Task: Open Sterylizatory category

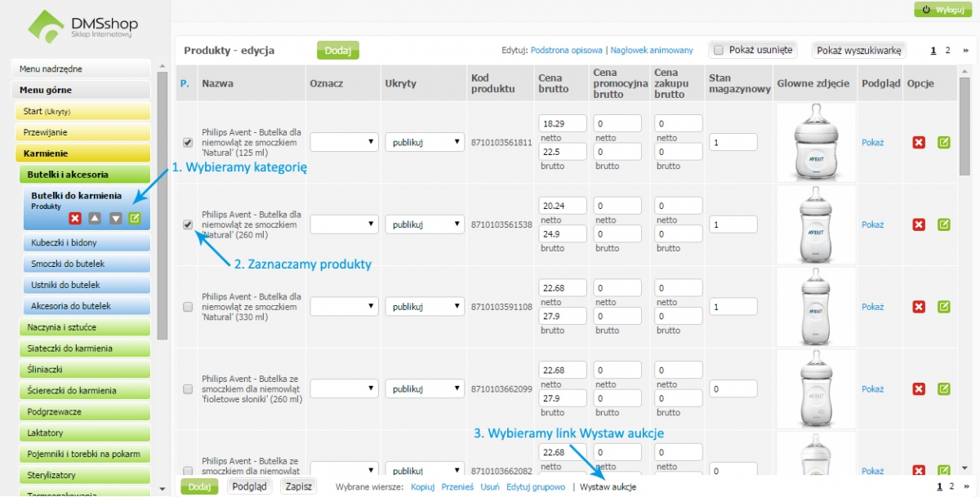Action: tap(85, 475)
